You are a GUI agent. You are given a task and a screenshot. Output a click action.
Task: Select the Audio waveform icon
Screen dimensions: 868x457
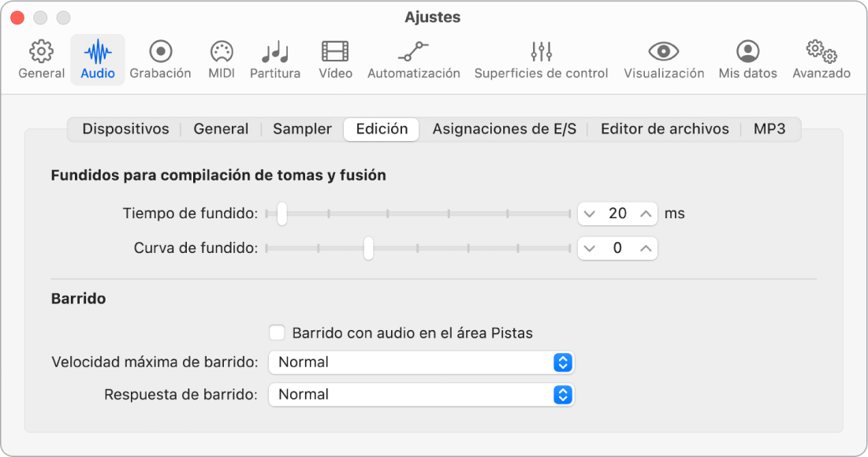[x=98, y=52]
